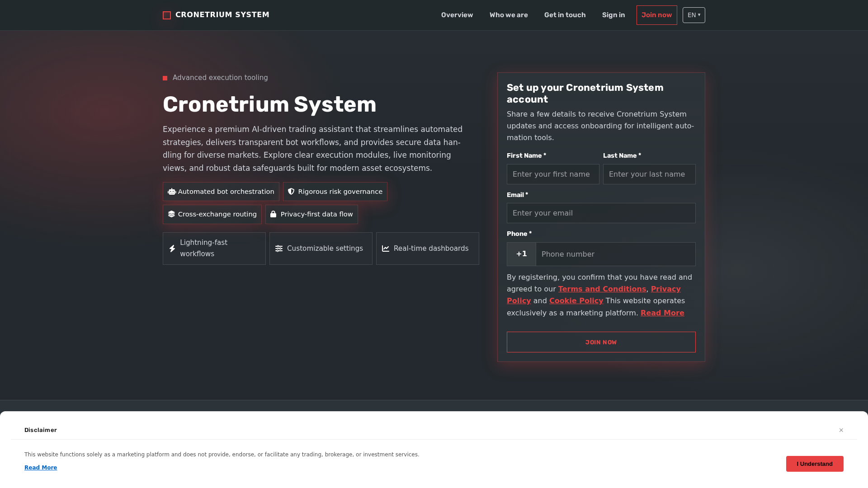Image resolution: width=868 pixels, height=488 pixels.
Task: Click the Cronetrium System square logo icon
Action: coord(167,15)
